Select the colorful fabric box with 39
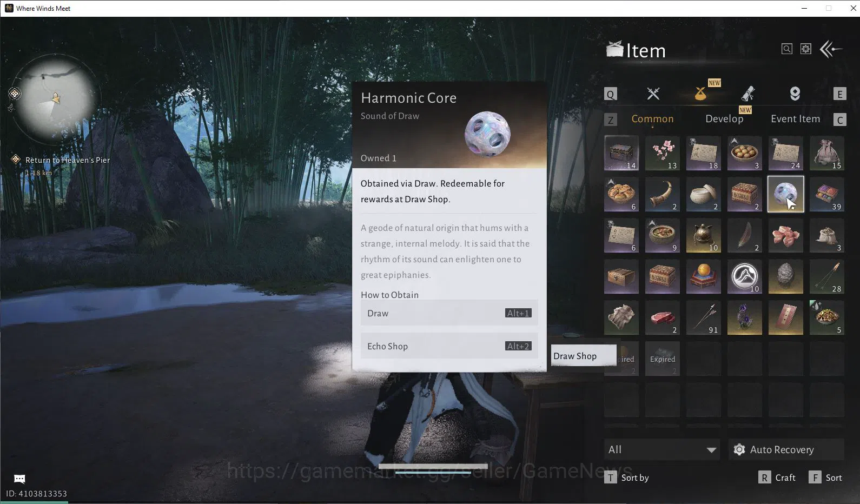 pyautogui.click(x=827, y=194)
